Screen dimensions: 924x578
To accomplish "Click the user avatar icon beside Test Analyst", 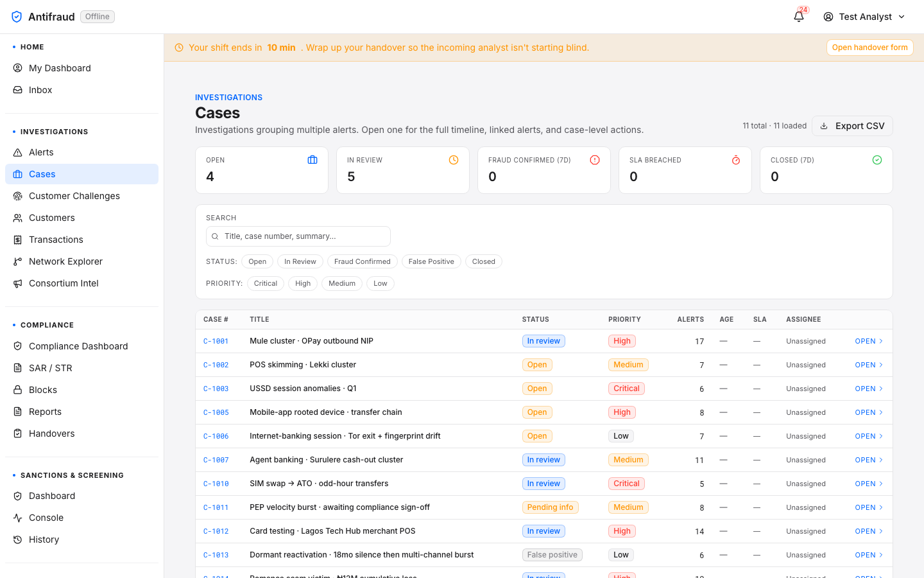I will coord(828,17).
